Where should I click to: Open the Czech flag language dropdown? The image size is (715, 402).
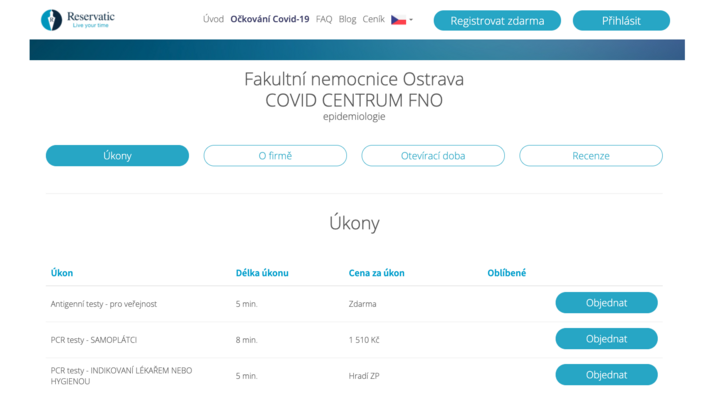[x=401, y=20]
